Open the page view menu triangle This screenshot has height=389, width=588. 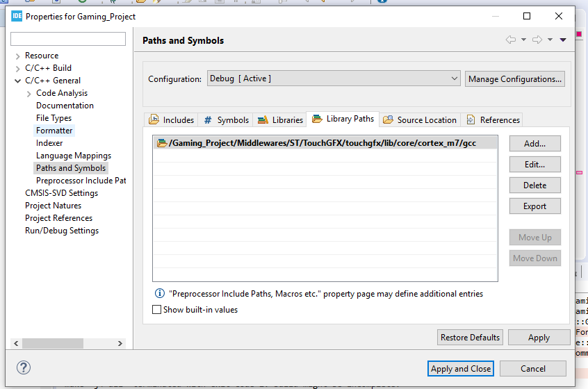coord(563,40)
